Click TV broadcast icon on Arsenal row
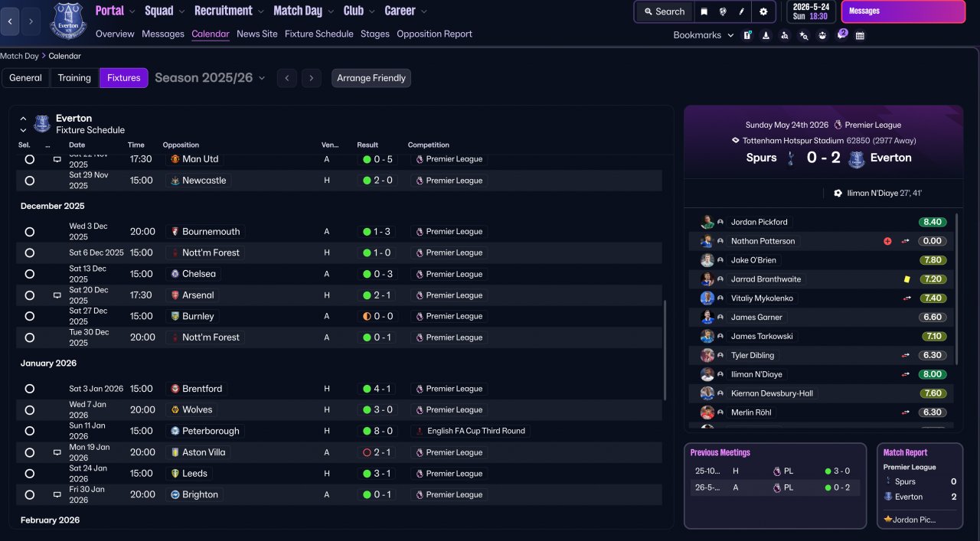This screenshot has height=541, width=980. pos(57,295)
